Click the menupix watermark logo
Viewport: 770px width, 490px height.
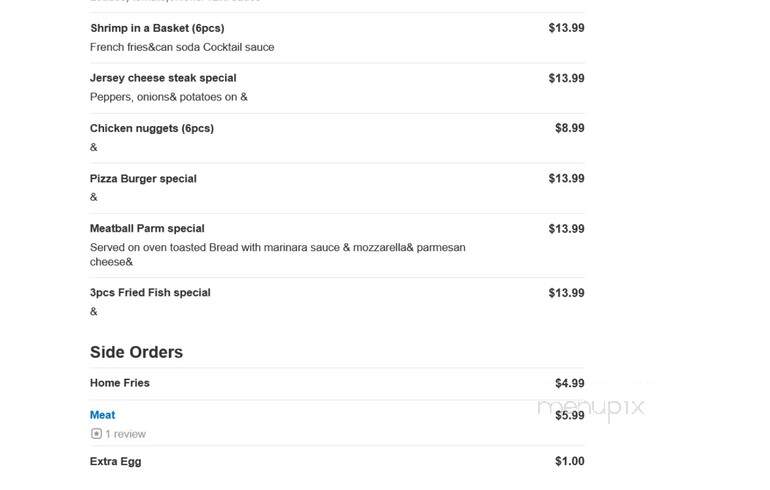coord(591,407)
